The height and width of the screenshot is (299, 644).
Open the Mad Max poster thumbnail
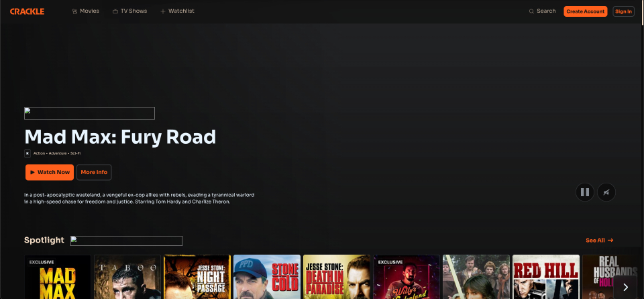coord(58,277)
